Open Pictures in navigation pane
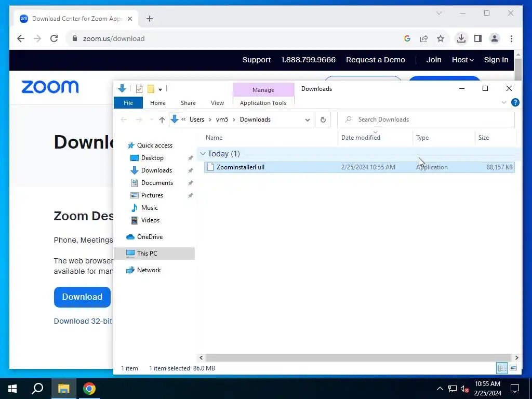The image size is (532, 399). 152,195
